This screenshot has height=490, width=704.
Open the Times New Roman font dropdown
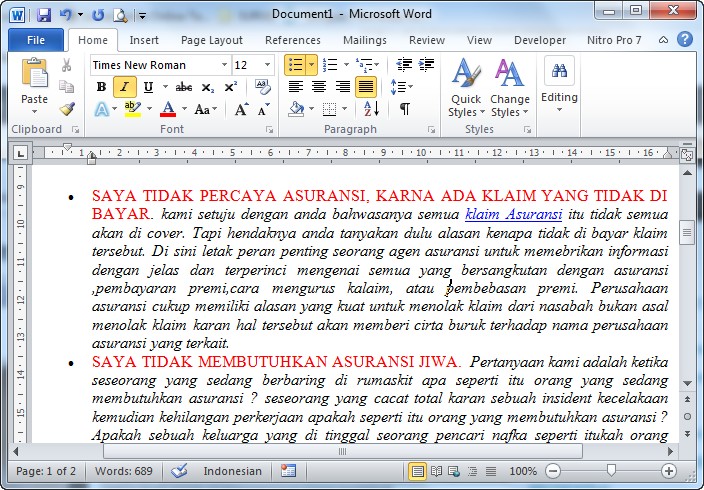click(224, 65)
